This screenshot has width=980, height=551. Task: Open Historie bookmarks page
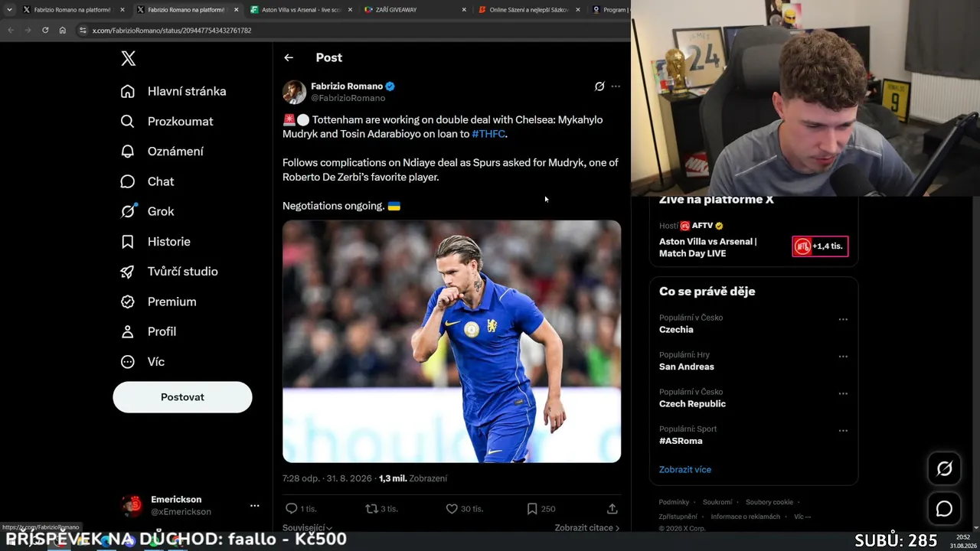[x=155, y=242]
